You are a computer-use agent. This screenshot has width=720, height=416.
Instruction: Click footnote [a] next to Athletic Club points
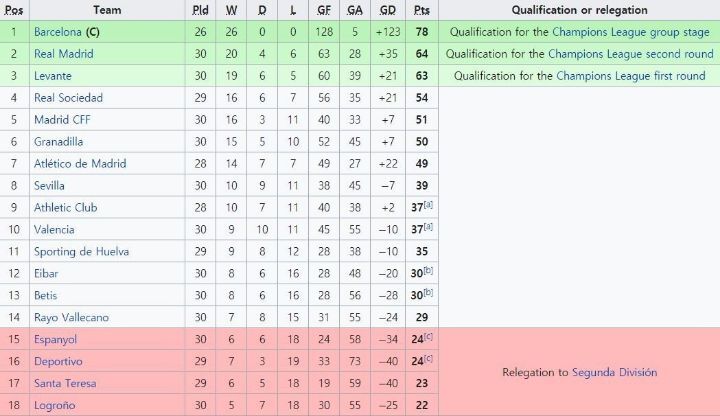point(428,204)
